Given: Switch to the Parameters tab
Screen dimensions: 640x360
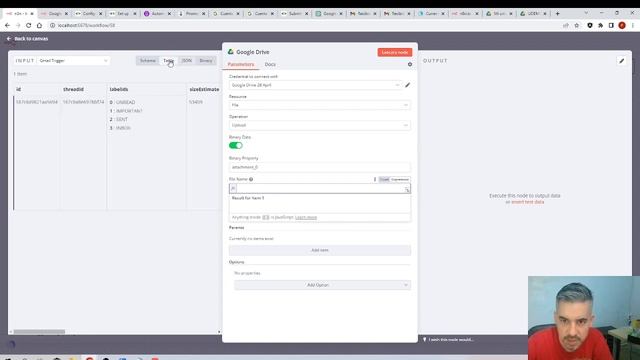Looking at the screenshot, I should (241, 64).
